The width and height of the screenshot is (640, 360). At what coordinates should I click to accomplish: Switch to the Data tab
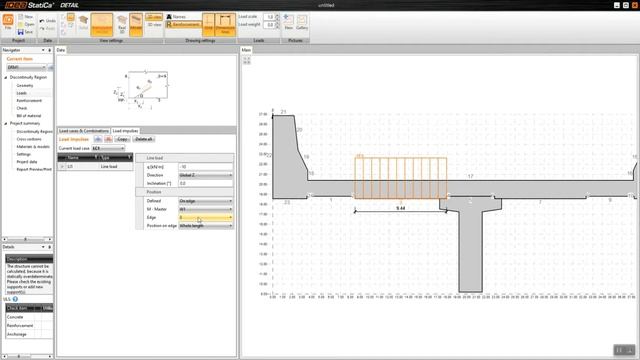click(x=60, y=50)
